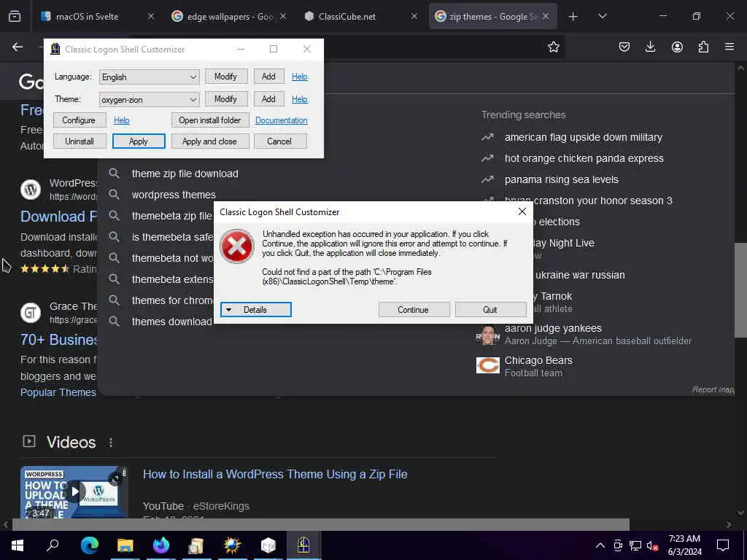747x560 pixels.
Task: Switch to edge wallpapers Google tab
Action: tap(228, 16)
